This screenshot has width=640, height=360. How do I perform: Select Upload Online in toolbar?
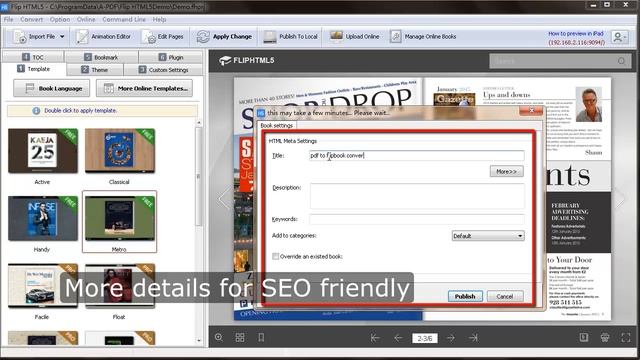point(354,37)
